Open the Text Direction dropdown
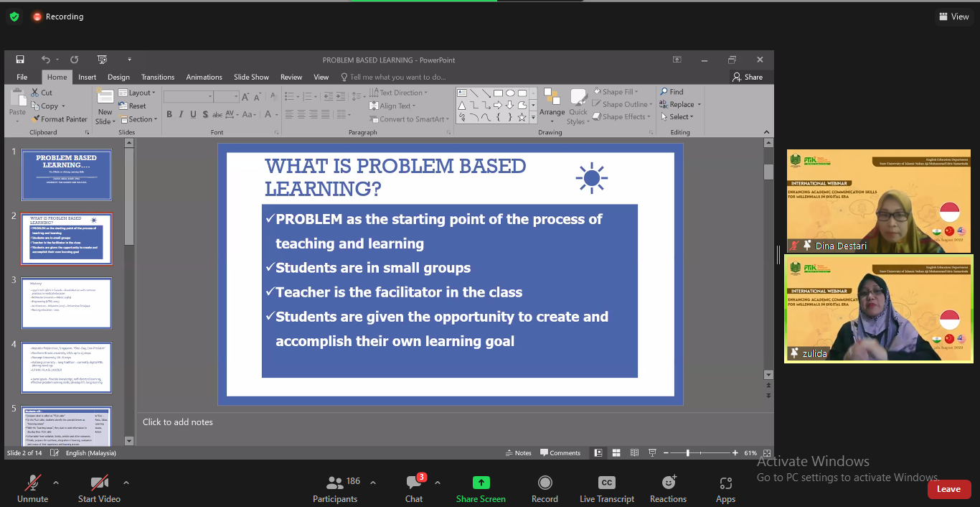The width and height of the screenshot is (980, 507). click(x=398, y=93)
